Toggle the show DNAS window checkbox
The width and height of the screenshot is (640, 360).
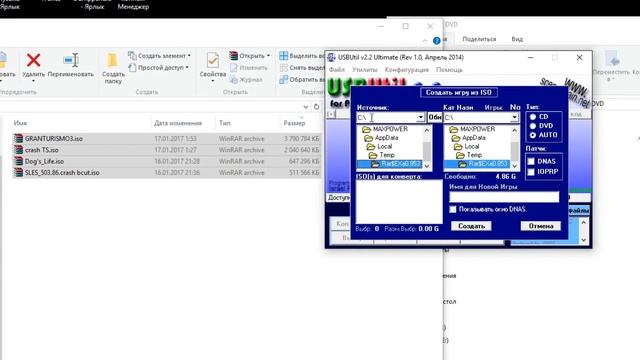(453, 209)
